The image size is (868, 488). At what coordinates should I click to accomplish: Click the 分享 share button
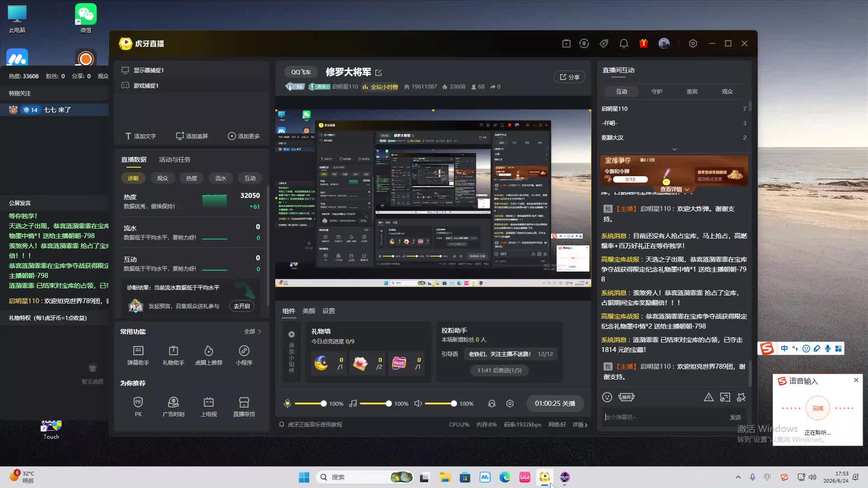click(570, 77)
